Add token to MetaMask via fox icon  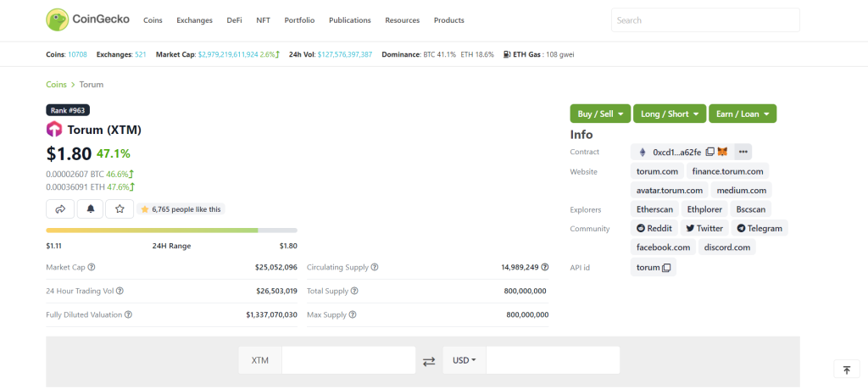[x=722, y=152]
